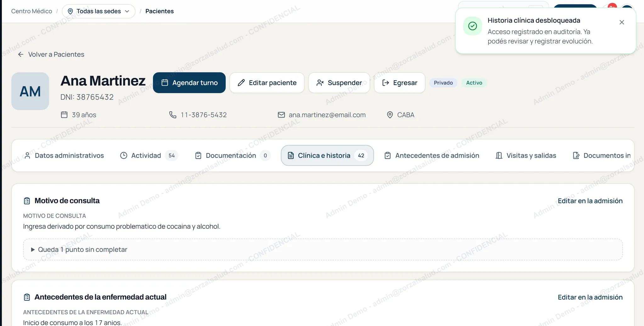Open the Datos administrativos tab
Image resolution: width=644 pixels, height=326 pixels.
click(x=64, y=156)
